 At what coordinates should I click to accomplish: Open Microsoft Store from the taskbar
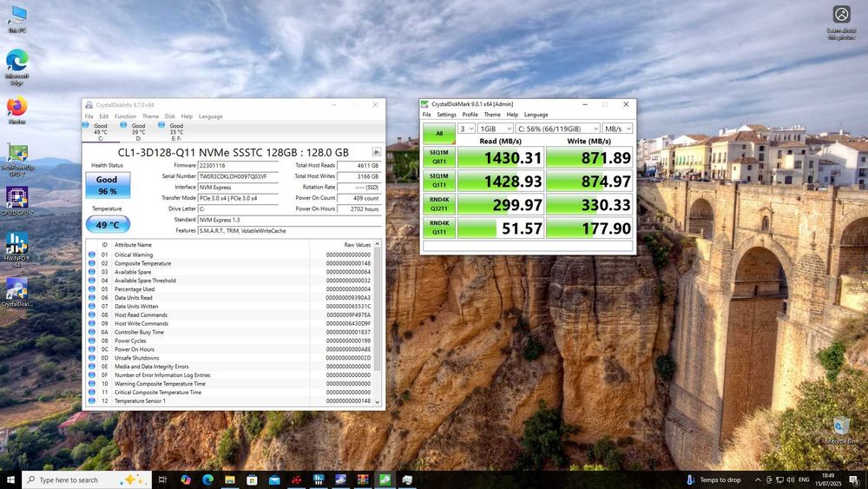[x=252, y=479]
